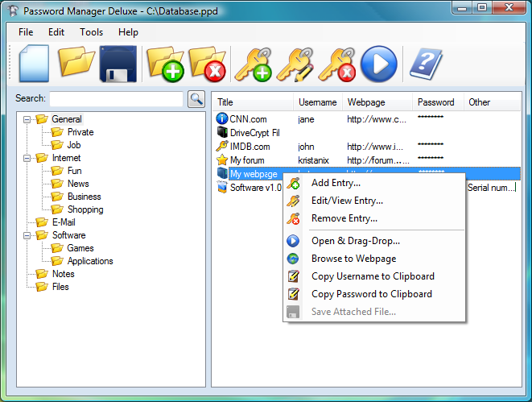532x402 pixels.
Task: Collapse the Internet folder tree node
Action: tap(27, 158)
